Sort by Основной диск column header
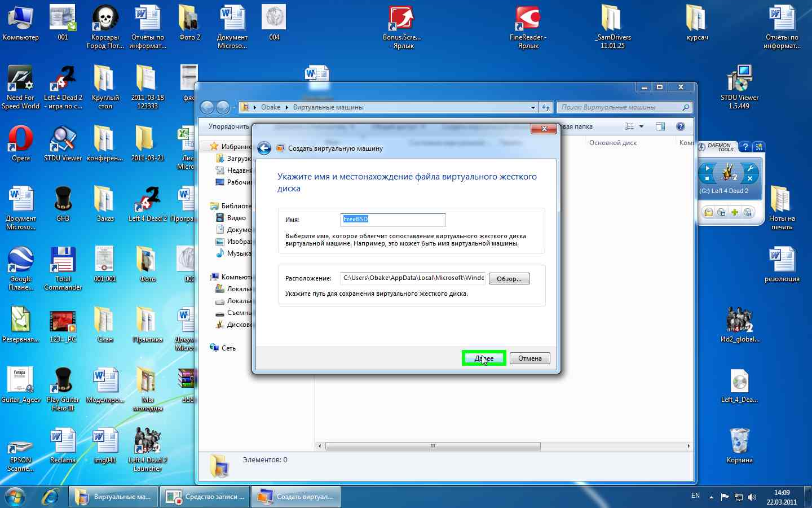The height and width of the screenshot is (508, 812). pyautogui.click(x=613, y=143)
